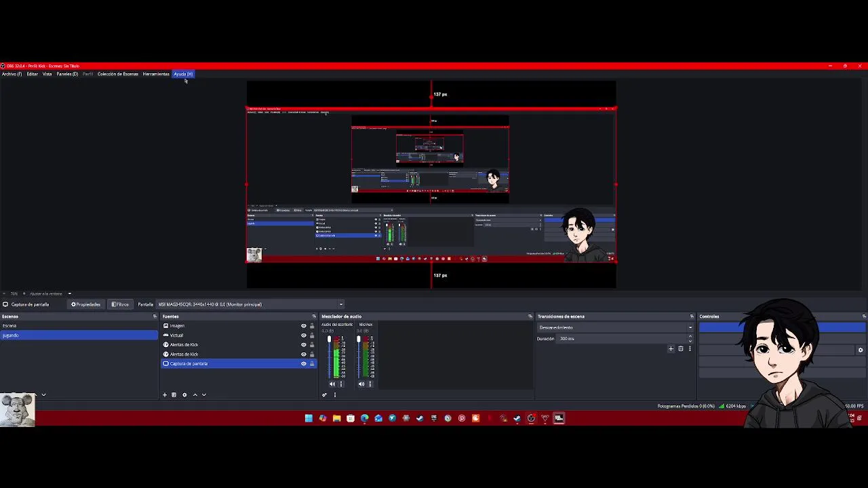This screenshot has width=868, height=488.
Task: Toggle visibility of Vtctual source
Action: click(x=304, y=335)
